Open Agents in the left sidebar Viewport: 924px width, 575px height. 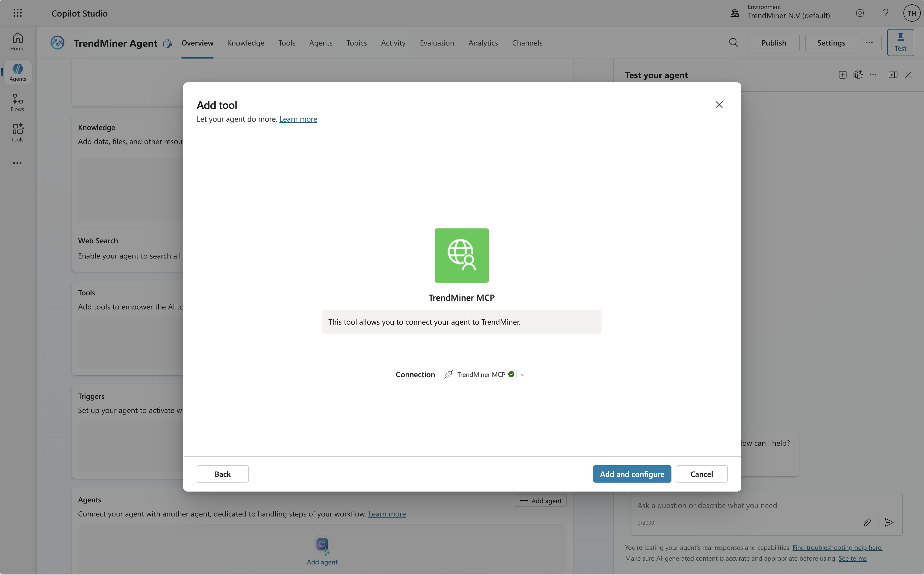pos(18,72)
